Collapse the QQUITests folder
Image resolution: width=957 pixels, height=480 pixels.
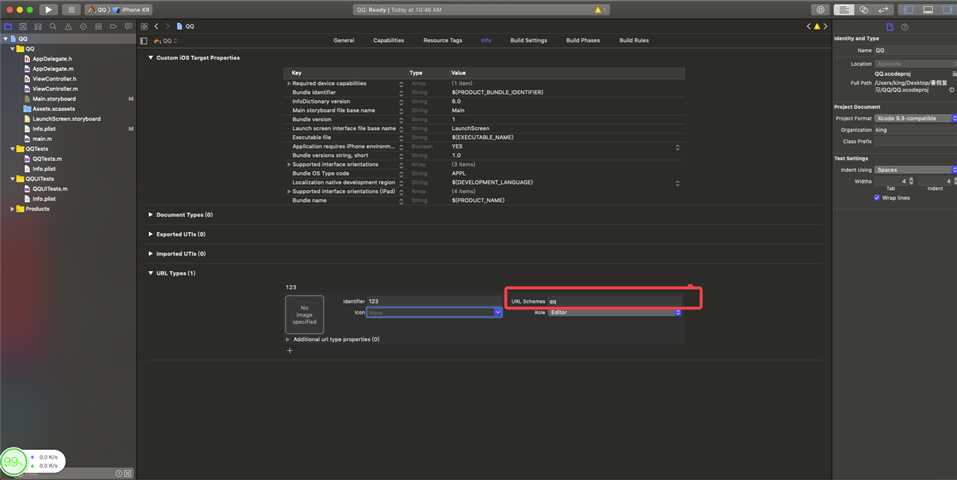(12, 179)
